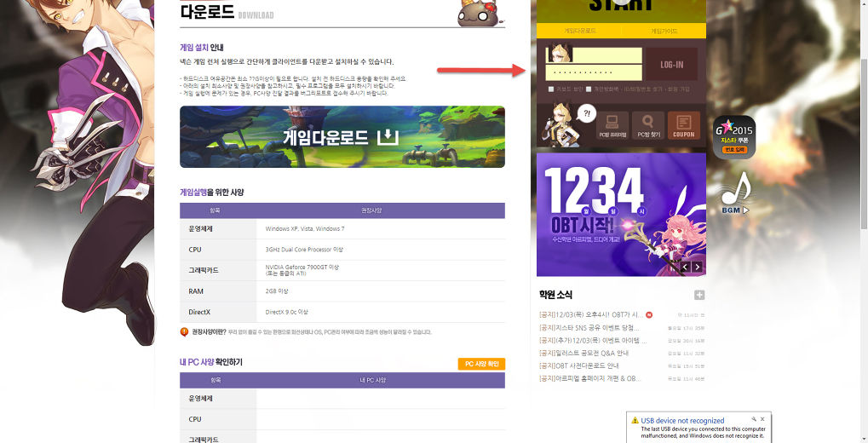Show next banner with right arrow
The height and width of the screenshot is (443, 868).
698,267
